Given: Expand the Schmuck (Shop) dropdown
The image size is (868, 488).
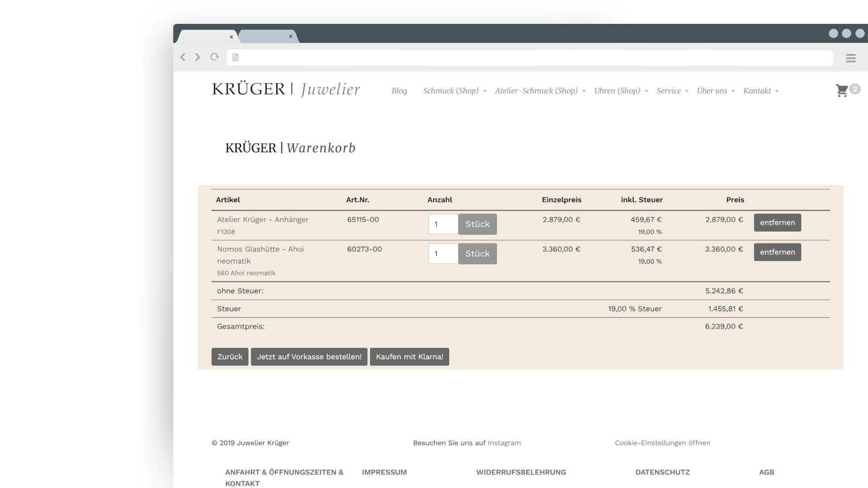Looking at the screenshot, I should [455, 91].
